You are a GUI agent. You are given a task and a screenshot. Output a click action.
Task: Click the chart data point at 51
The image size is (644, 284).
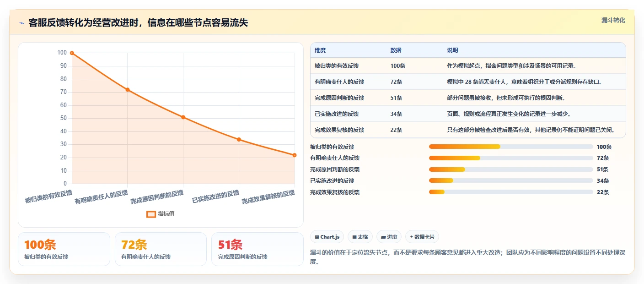click(183, 117)
